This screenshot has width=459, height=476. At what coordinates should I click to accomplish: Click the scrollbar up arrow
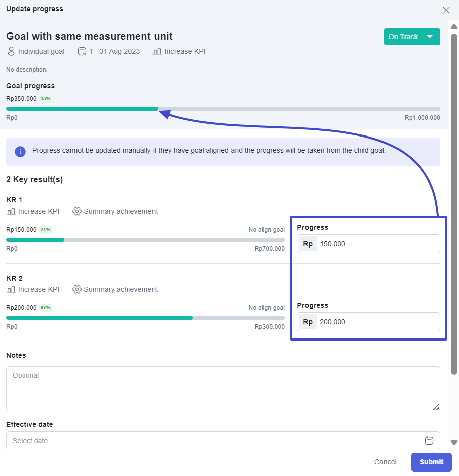[454, 26]
